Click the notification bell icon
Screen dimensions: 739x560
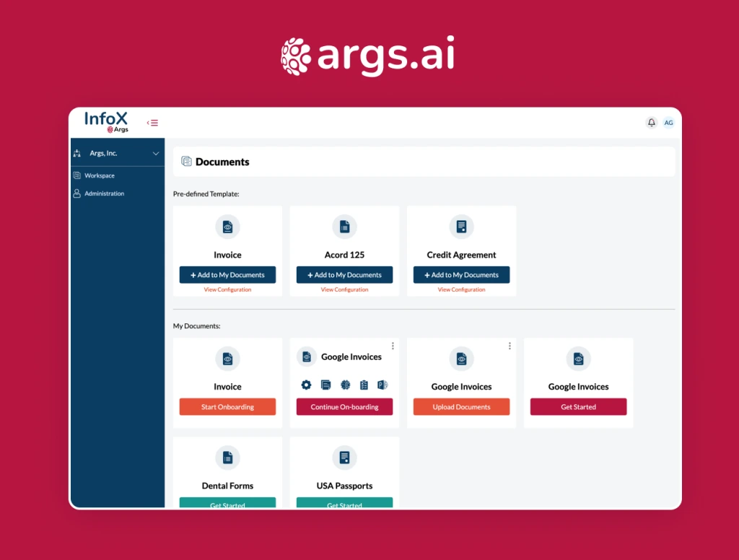(651, 123)
